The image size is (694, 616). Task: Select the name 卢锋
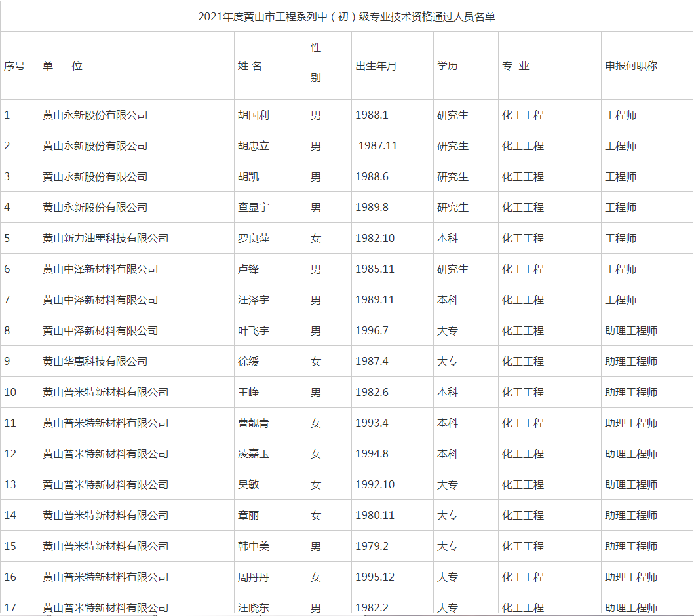pyautogui.click(x=248, y=269)
